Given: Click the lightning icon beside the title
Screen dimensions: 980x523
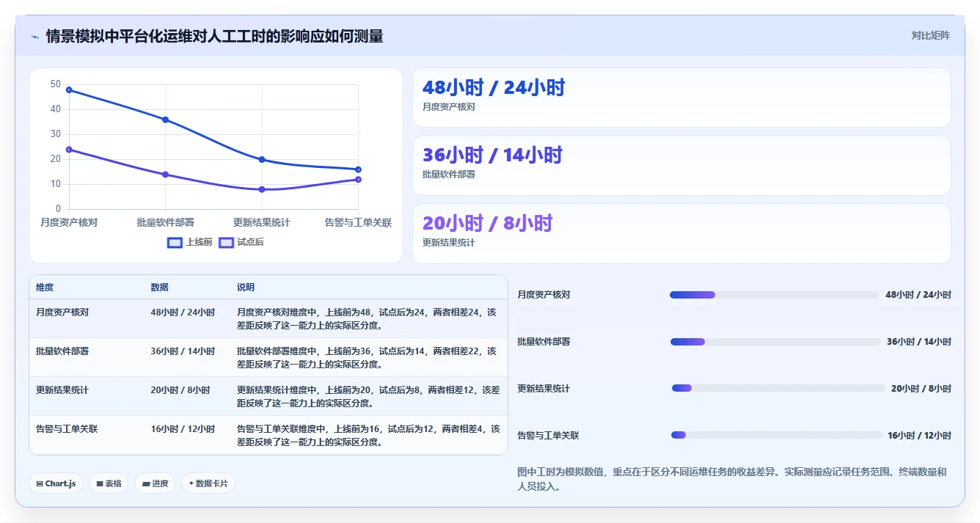Looking at the screenshot, I should click(35, 37).
